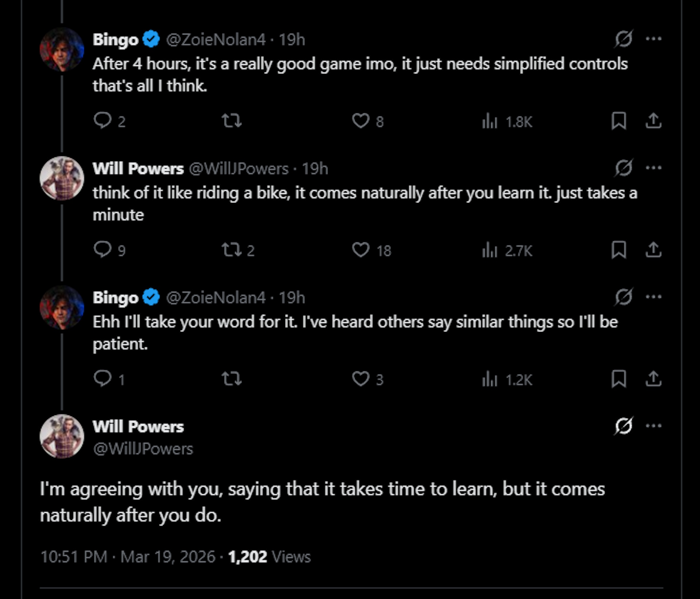This screenshot has width=700, height=599.
Task: Like Bingo's 'After 4 hours' tweet
Action: pos(361,121)
